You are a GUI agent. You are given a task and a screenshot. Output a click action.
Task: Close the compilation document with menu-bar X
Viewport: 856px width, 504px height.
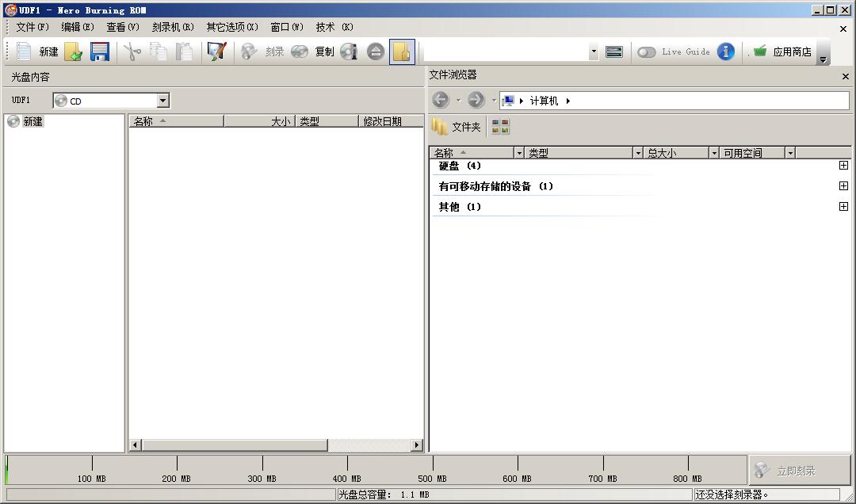coord(843,29)
